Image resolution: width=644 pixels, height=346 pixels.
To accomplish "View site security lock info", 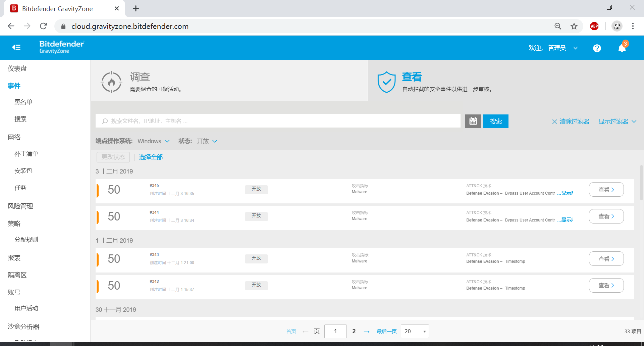I will [x=63, y=26].
